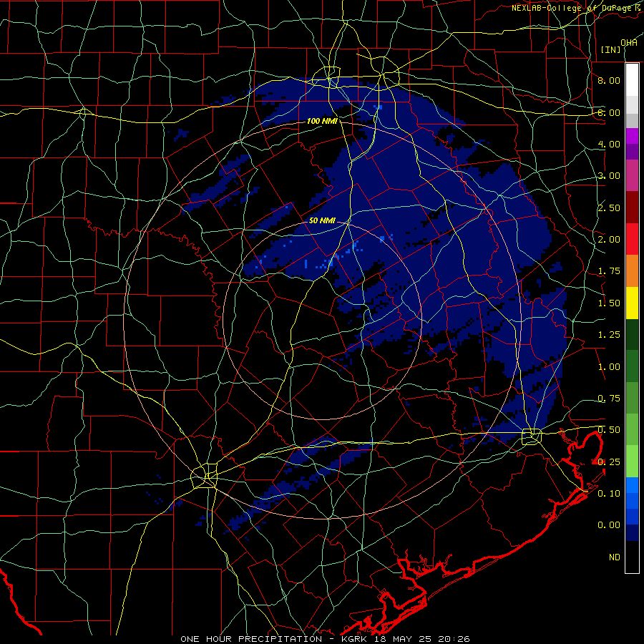Click the 0.50 legend value
The height and width of the screenshot is (644, 644).
(x=609, y=430)
